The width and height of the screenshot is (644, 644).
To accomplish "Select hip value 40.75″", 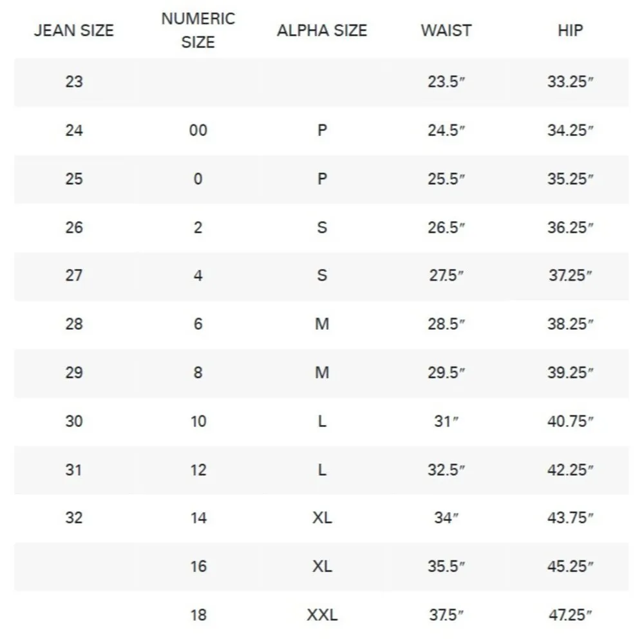I will (570, 421).
